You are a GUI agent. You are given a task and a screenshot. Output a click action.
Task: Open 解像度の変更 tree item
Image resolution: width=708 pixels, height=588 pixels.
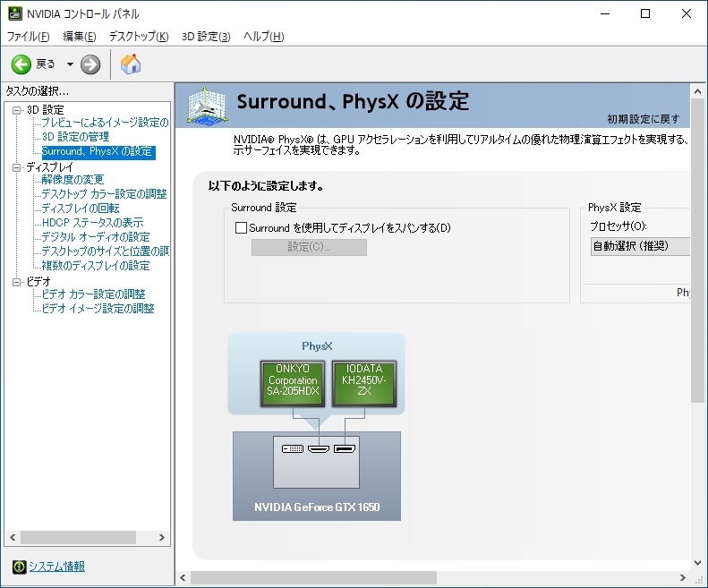pos(73,180)
